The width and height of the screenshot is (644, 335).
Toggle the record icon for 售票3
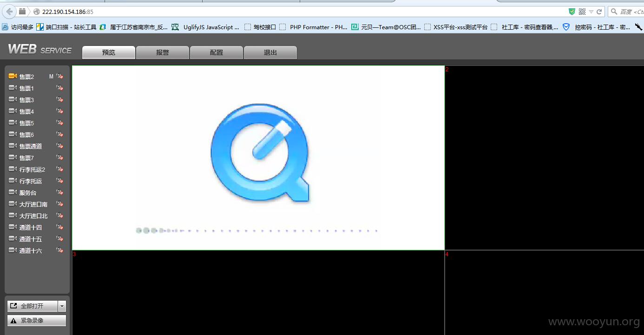pos(60,99)
